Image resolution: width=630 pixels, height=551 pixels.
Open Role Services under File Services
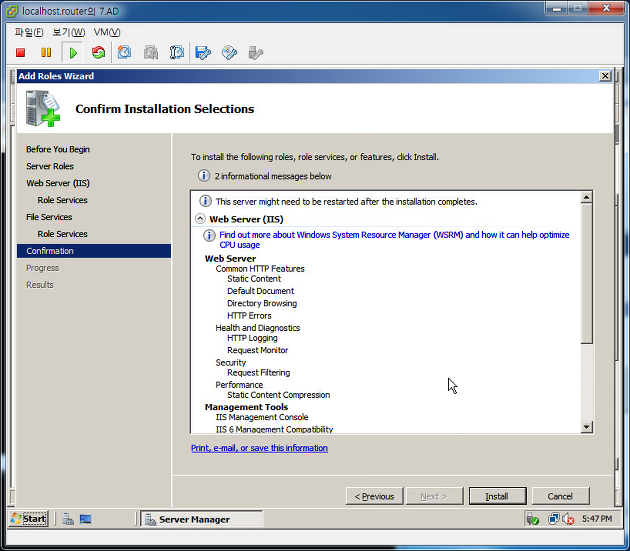[x=62, y=234]
